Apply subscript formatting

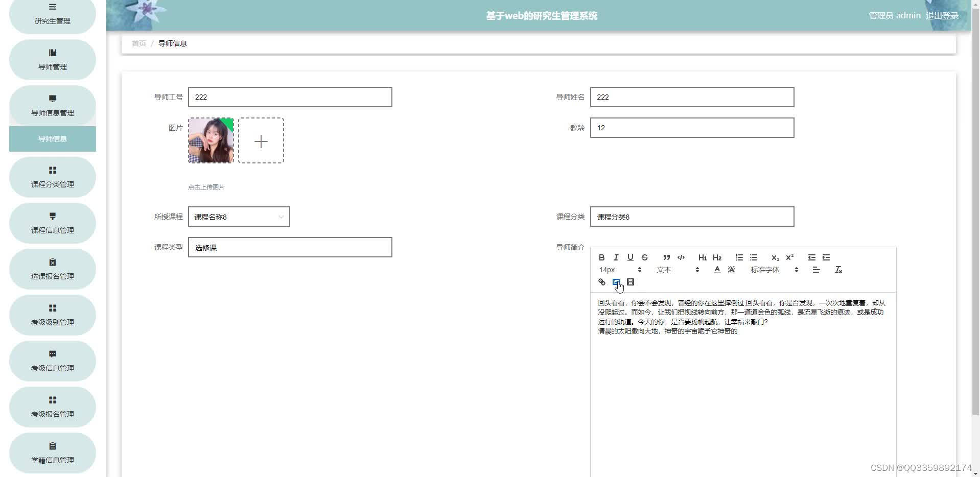[x=775, y=257]
